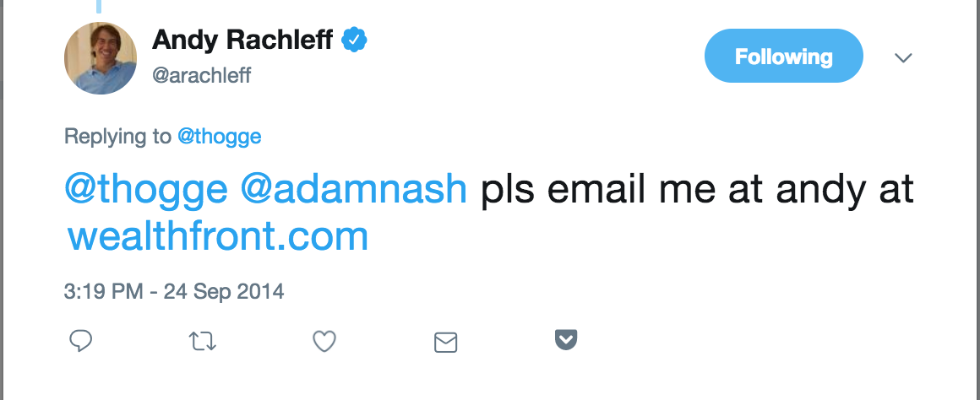The width and height of the screenshot is (980, 400).
Task: Reply to Andy Rachleff's tweet
Action: click(x=80, y=341)
